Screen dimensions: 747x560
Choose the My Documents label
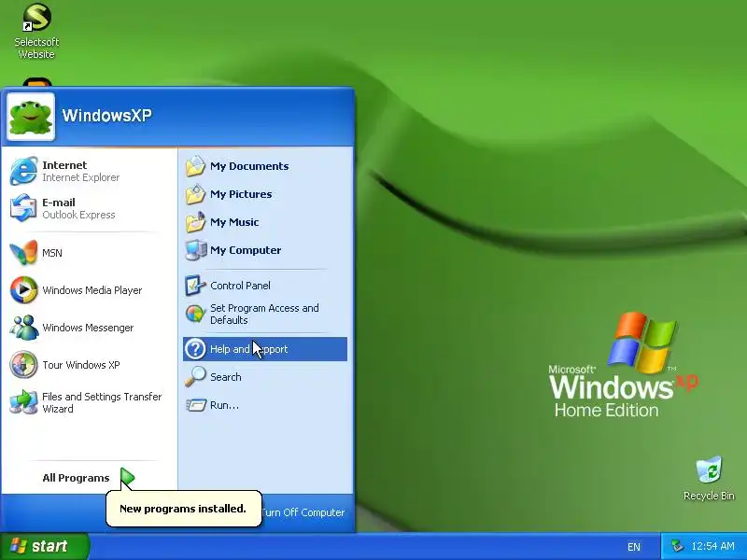point(249,166)
